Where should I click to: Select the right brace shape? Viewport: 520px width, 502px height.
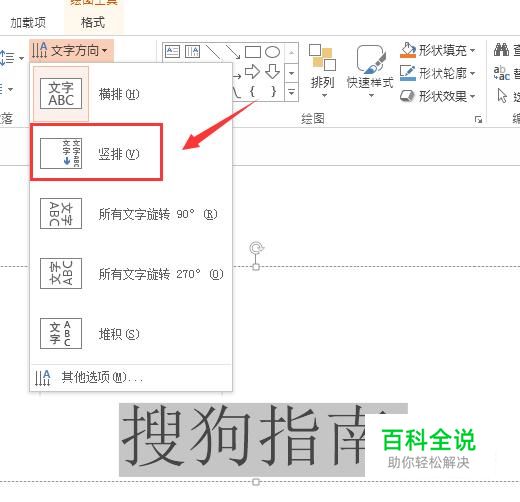(273, 91)
